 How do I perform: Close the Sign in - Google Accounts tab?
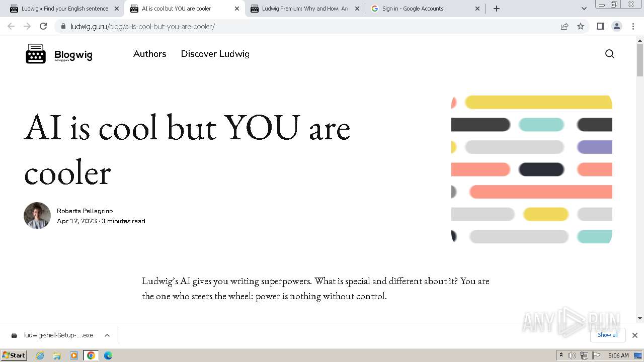click(477, 9)
